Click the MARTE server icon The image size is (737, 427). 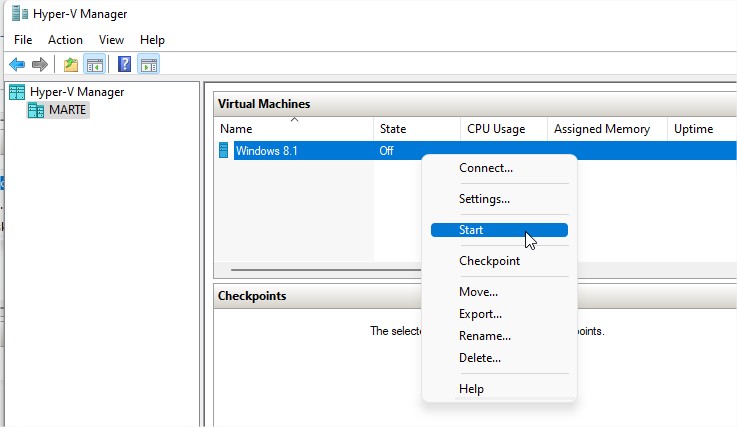[36, 110]
